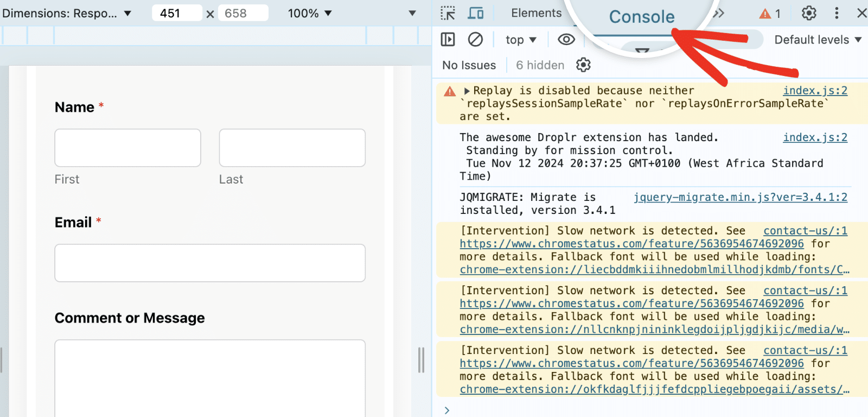Open contact-us/:1 link in second Intervention
The width and height of the screenshot is (868, 417).
coord(806,290)
